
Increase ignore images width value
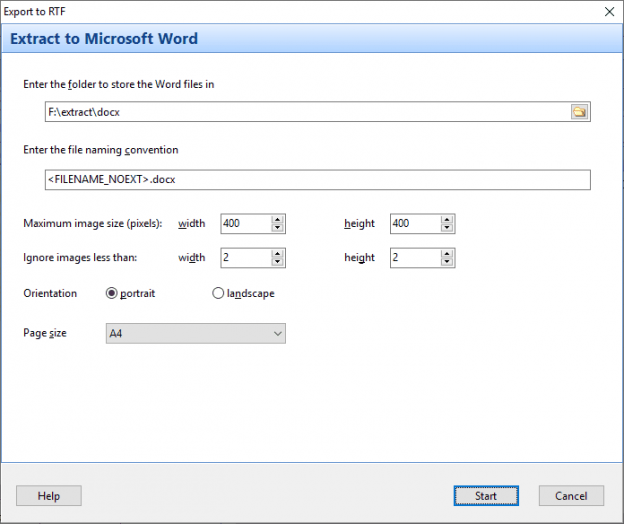tap(277, 253)
